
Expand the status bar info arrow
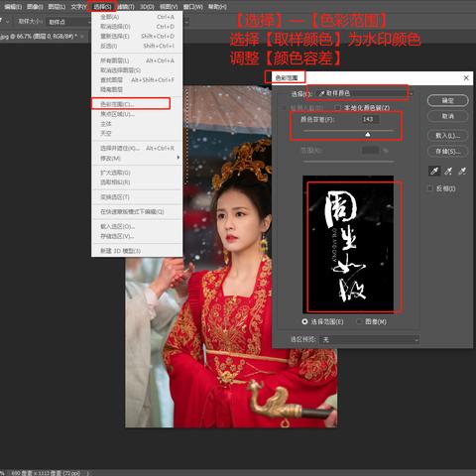click(x=87, y=473)
